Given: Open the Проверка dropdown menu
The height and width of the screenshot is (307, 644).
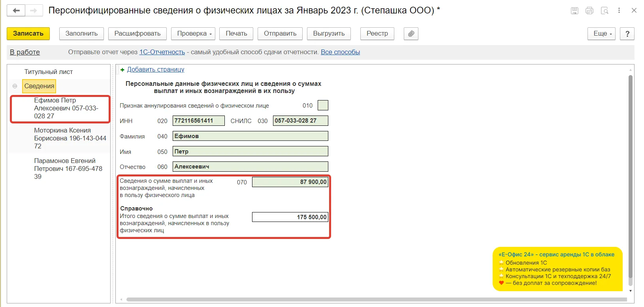Looking at the screenshot, I should [x=194, y=34].
